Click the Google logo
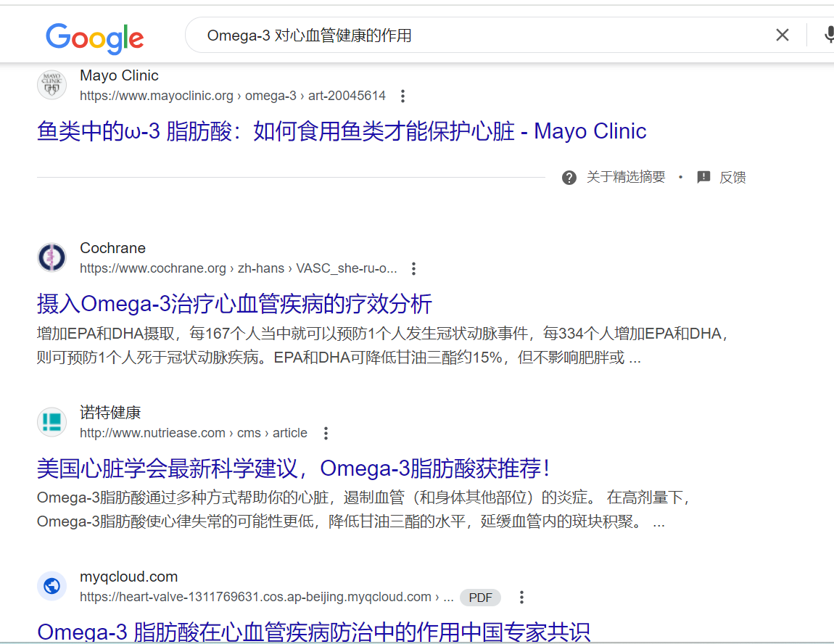 point(95,38)
